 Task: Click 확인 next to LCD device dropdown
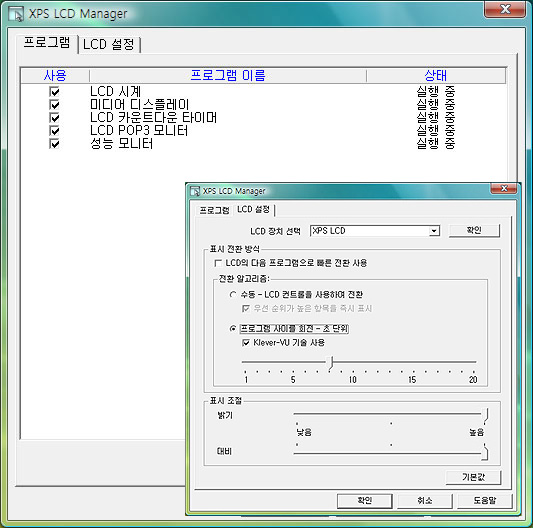coord(474,231)
